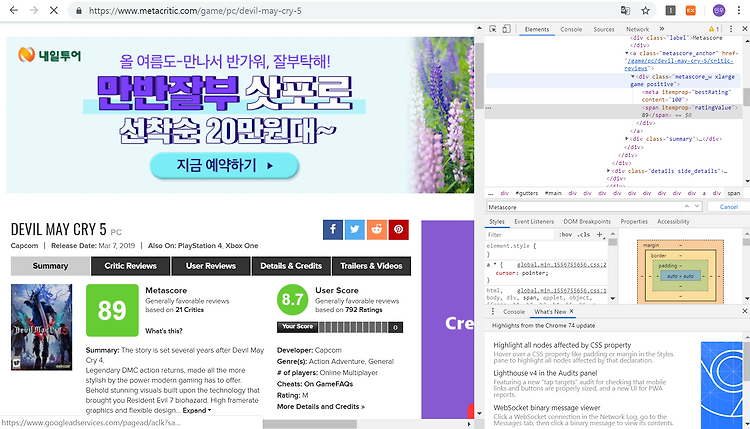Show more DevTools panels with the double chevron
The height and width of the screenshot is (429, 750).
click(x=662, y=29)
